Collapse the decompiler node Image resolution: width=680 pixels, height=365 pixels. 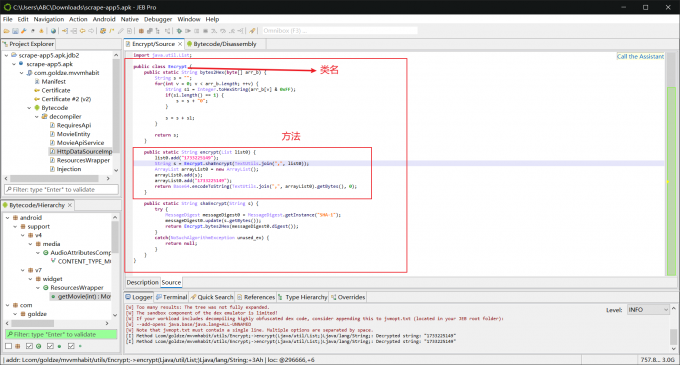[x=36, y=116]
